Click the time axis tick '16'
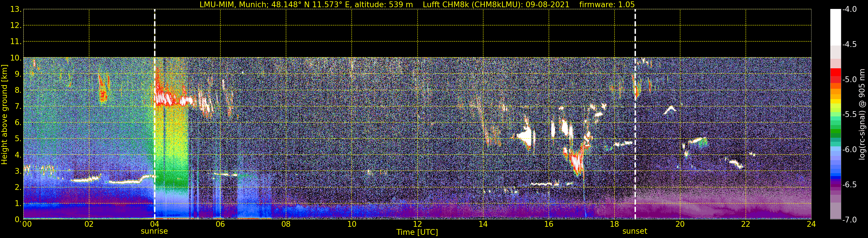The image size is (868, 238). [x=548, y=224]
